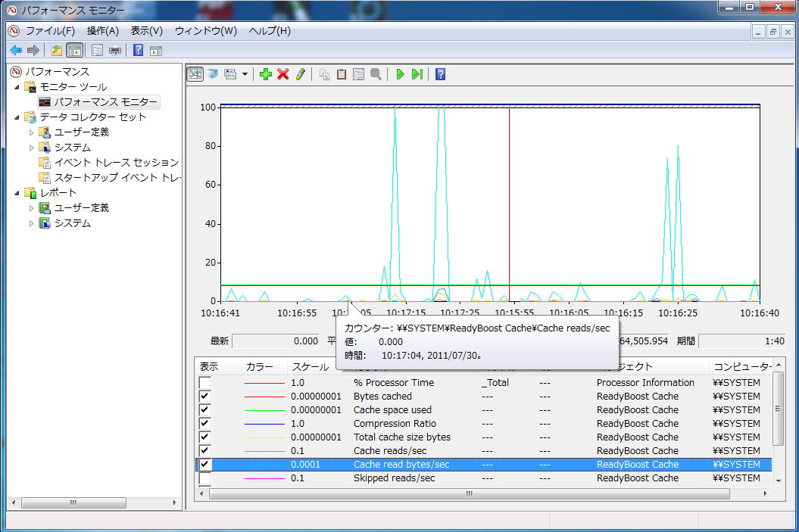Enable the Skipped reads/sec counter checkbox
The image size is (799, 532).
(204, 478)
